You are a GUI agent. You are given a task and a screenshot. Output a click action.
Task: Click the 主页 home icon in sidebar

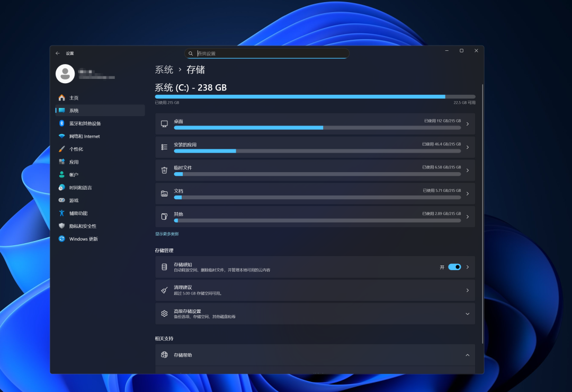(x=61, y=97)
